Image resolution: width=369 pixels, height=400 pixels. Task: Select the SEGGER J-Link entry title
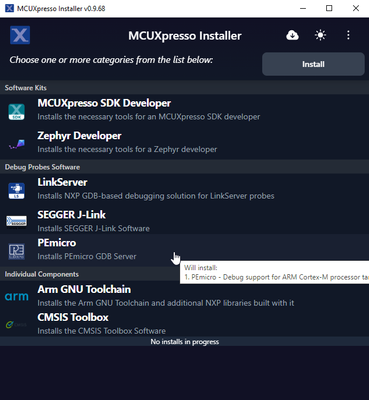pos(71,215)
